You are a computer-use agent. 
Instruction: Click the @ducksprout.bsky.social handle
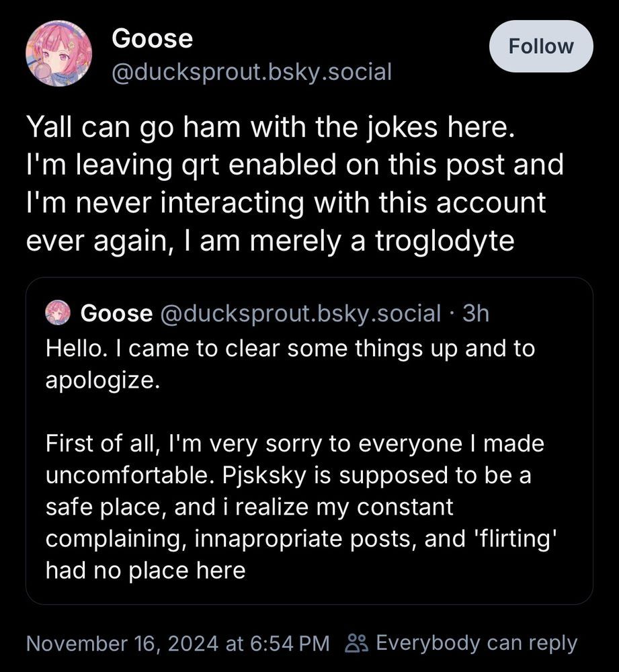click(x=249, y=72)
